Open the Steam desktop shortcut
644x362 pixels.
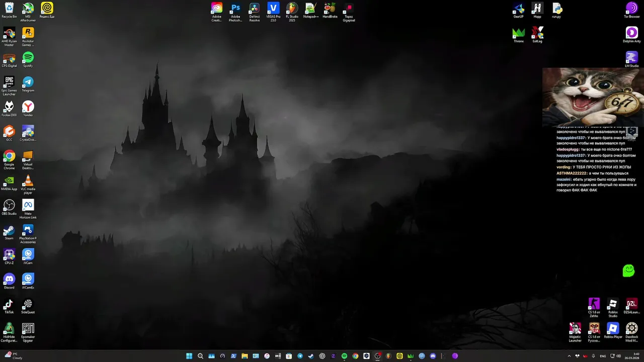pos(9,232)
